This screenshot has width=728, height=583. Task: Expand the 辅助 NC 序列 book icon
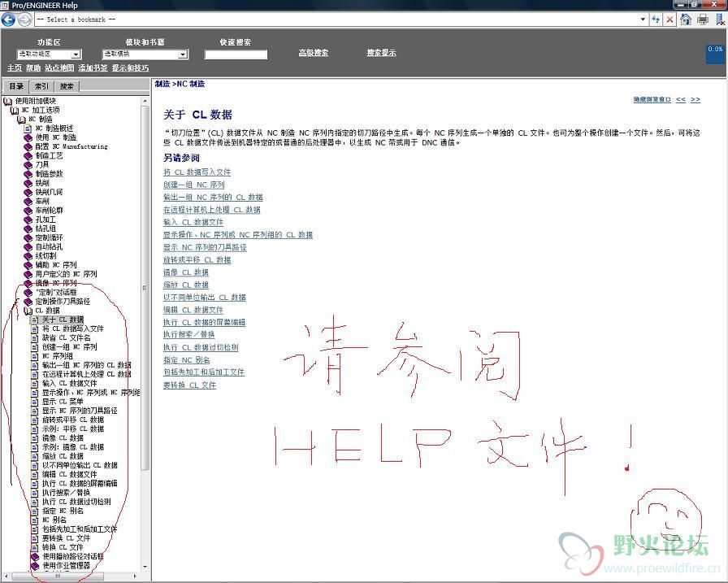[x=28, y=265]
